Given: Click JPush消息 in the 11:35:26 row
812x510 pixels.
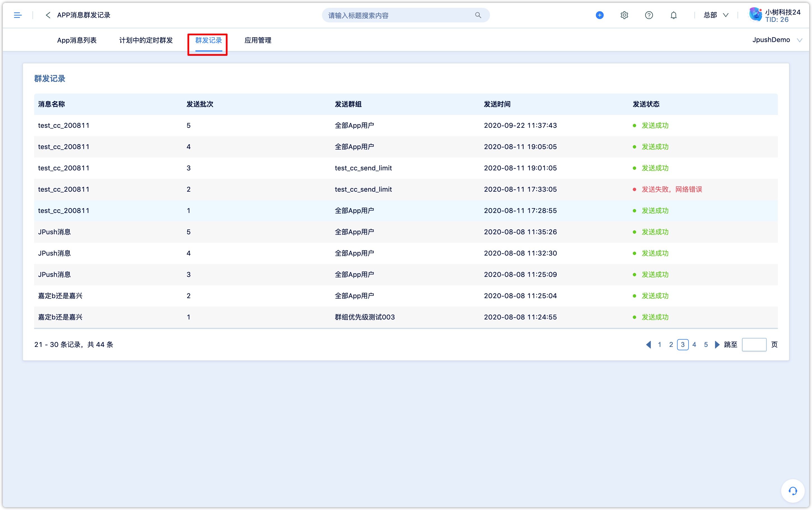Looking at the screenshot, I should coord(54,232).
